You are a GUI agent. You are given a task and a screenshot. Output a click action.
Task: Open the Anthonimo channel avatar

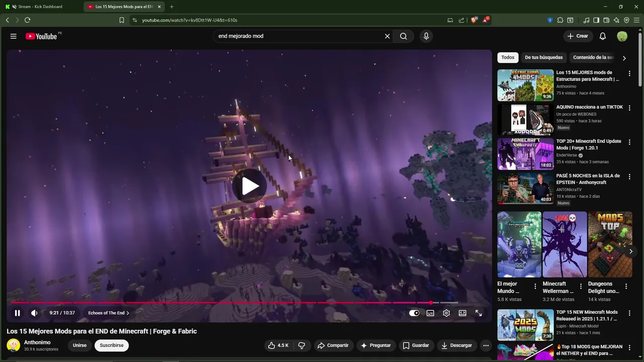[14, 345]
